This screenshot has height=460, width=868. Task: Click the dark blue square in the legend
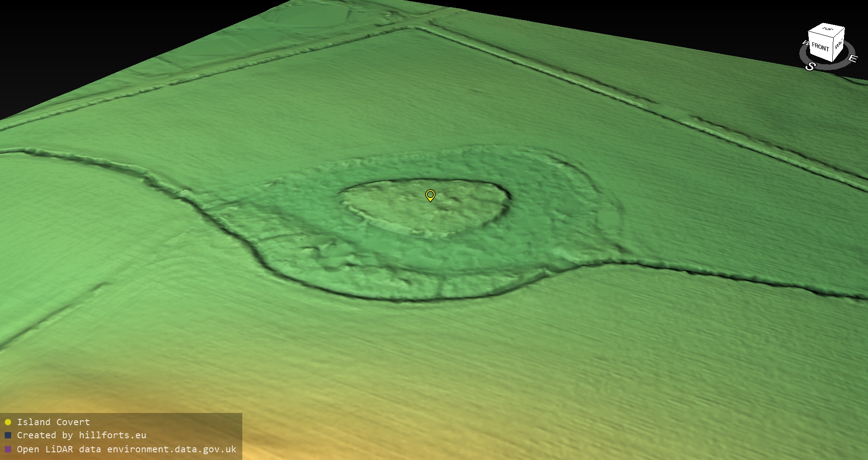[x=8, y=436]
